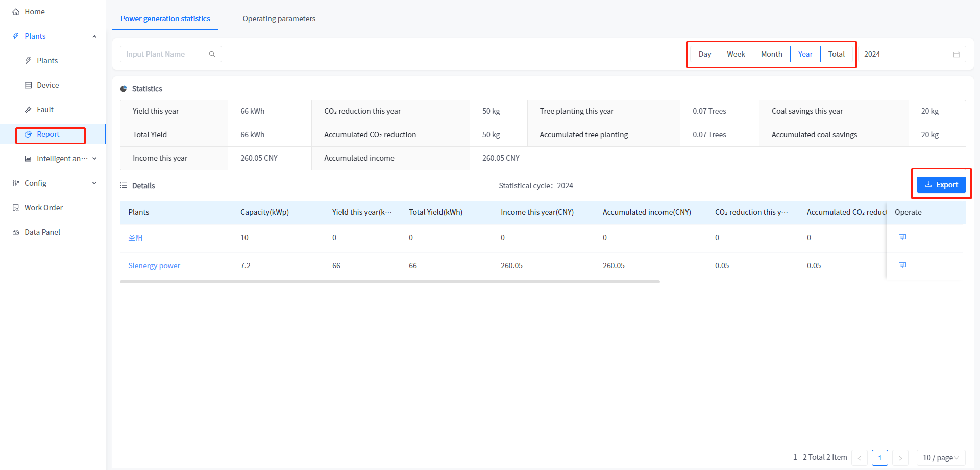Expand the Config sidebar menu
The image size is (980, 470).
(94, 183)
